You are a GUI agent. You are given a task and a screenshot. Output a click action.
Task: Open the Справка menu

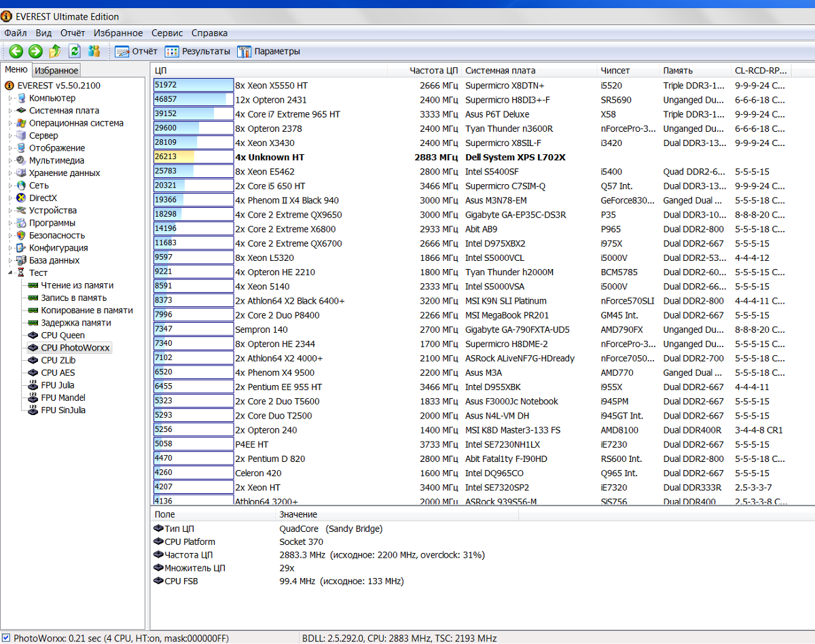coord(209,33)
